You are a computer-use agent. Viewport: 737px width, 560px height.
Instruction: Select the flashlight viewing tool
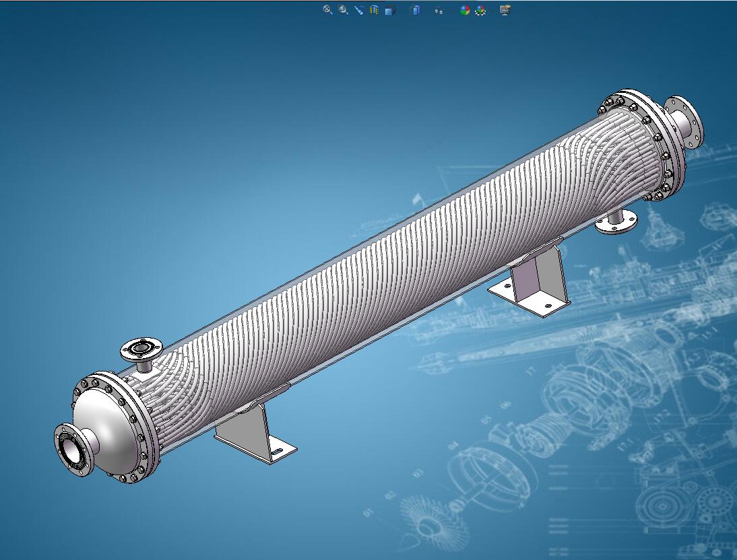click(x=359, y=10)
